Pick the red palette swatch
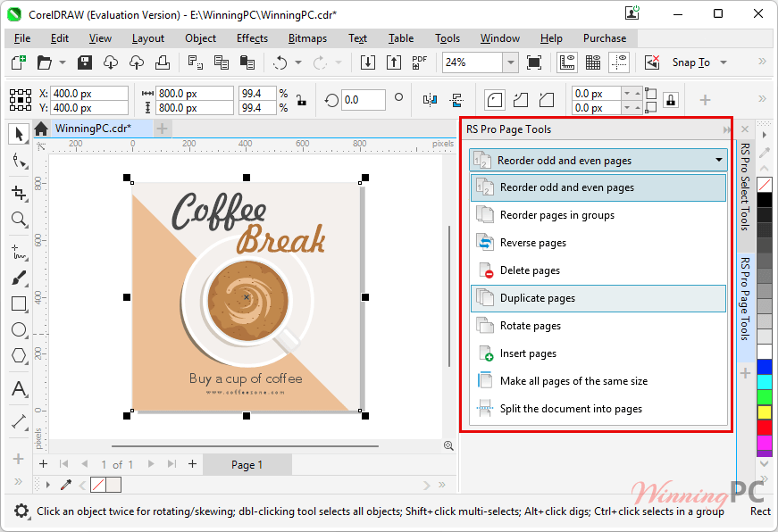 pos(764,427)
